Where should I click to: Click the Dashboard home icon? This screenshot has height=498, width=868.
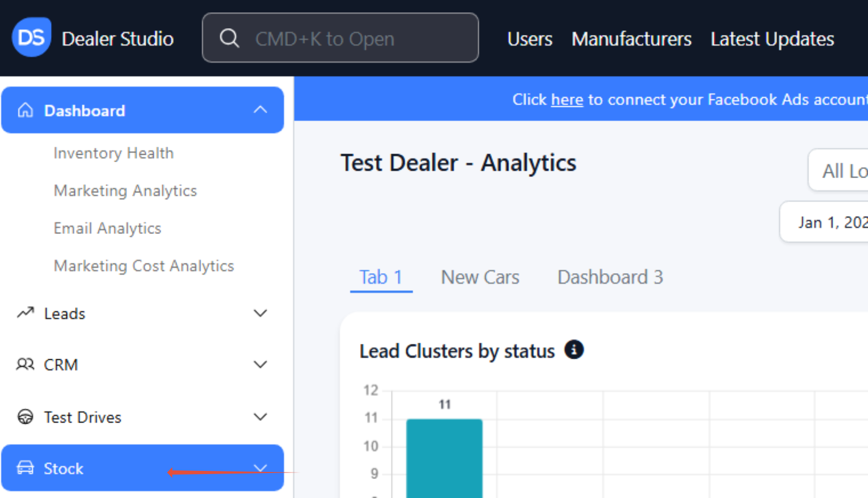point(25,110)
